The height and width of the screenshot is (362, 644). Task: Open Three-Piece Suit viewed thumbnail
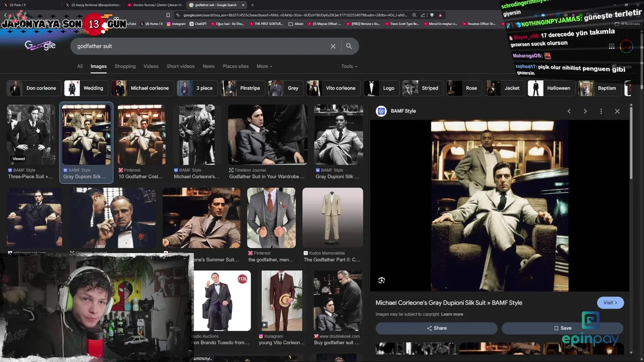pyautogui.click(x=31, y=134)
